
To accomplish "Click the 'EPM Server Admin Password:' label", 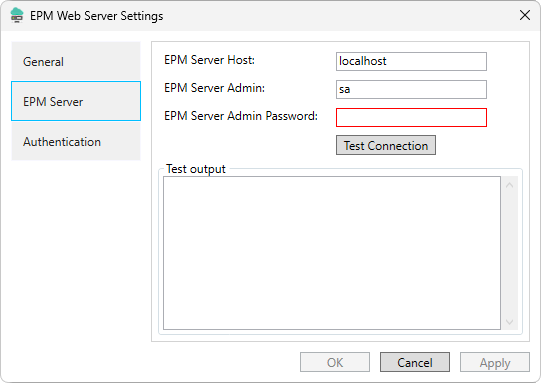I will tap(241, 116).
